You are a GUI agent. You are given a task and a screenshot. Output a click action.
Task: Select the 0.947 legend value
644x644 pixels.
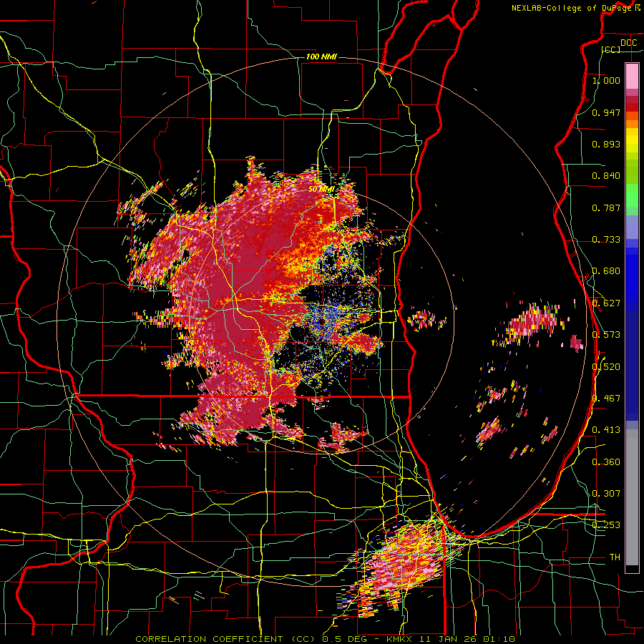pyautogui.click(x=606, y=112)
